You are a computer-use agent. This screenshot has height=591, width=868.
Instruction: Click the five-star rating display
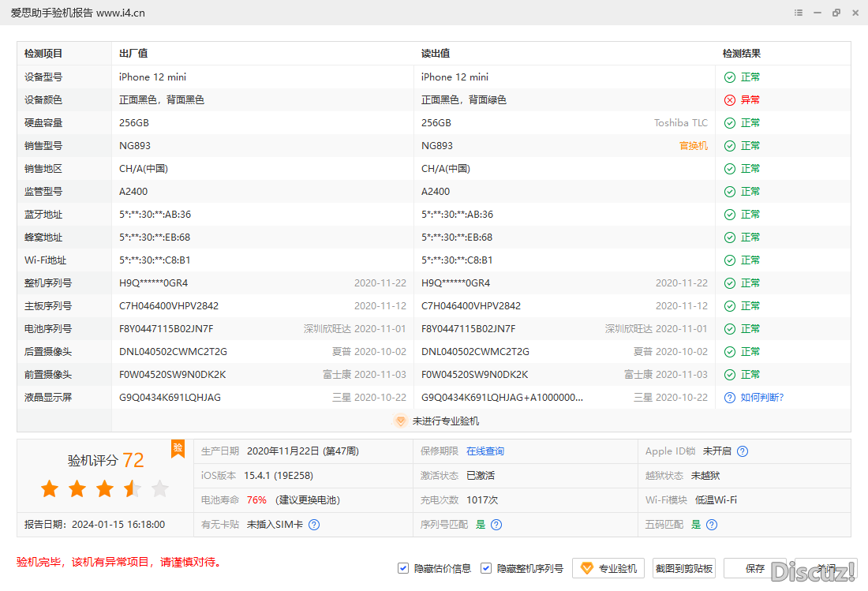click(105, 488)
